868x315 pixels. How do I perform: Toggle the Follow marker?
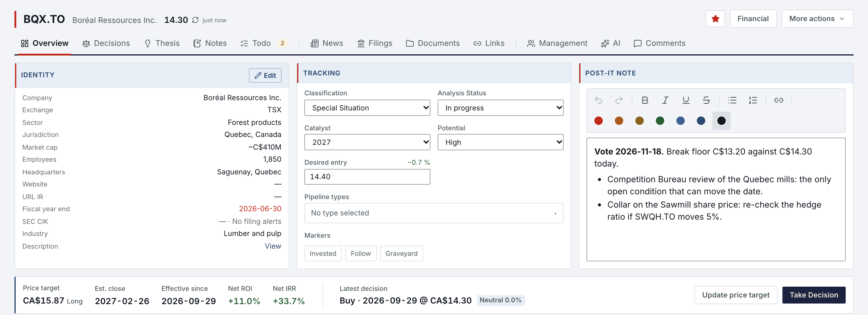pyautogui.click(x=360, y=253)
